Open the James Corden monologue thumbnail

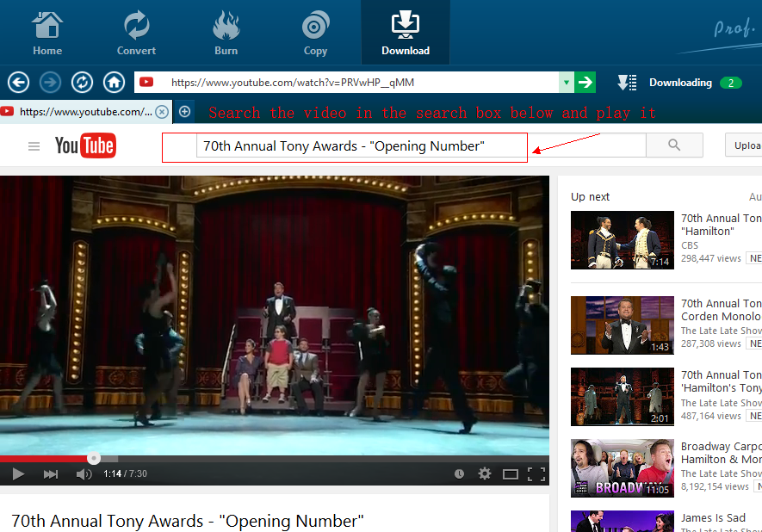(622, 325)
